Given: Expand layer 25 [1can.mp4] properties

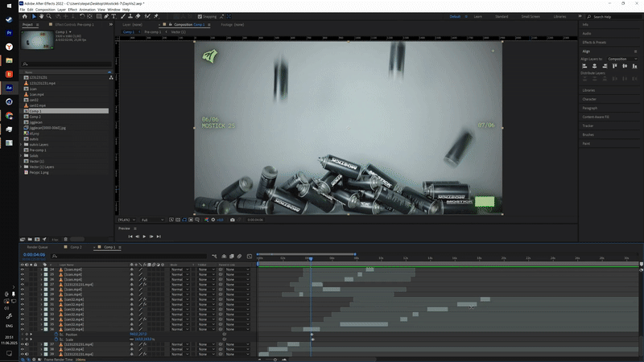Looking at the screenshot, I should (42, 274).
